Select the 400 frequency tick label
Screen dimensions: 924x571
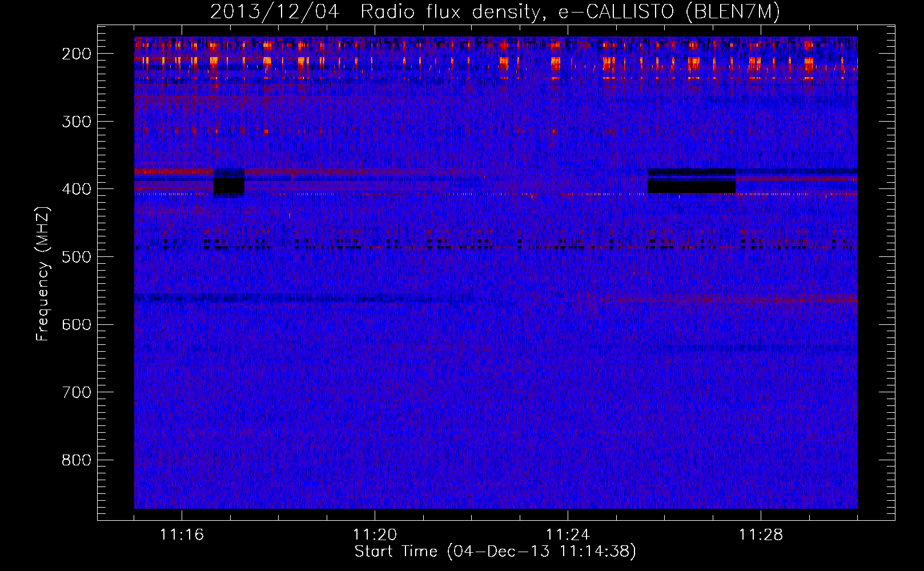76,189
